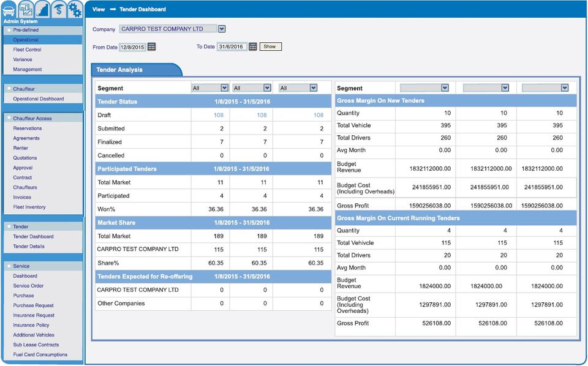Open the gears settings module icon
Screen dimensions: 588x366
coord(75,9)
